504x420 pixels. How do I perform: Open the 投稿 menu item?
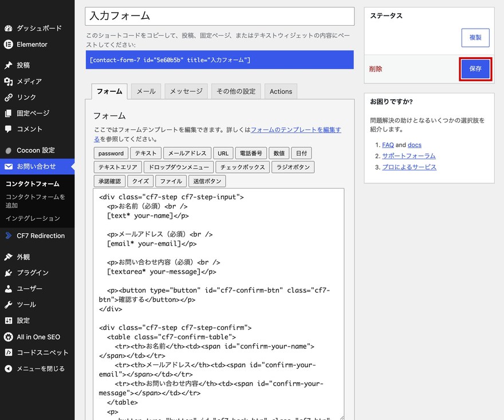[x=37, y=65]
